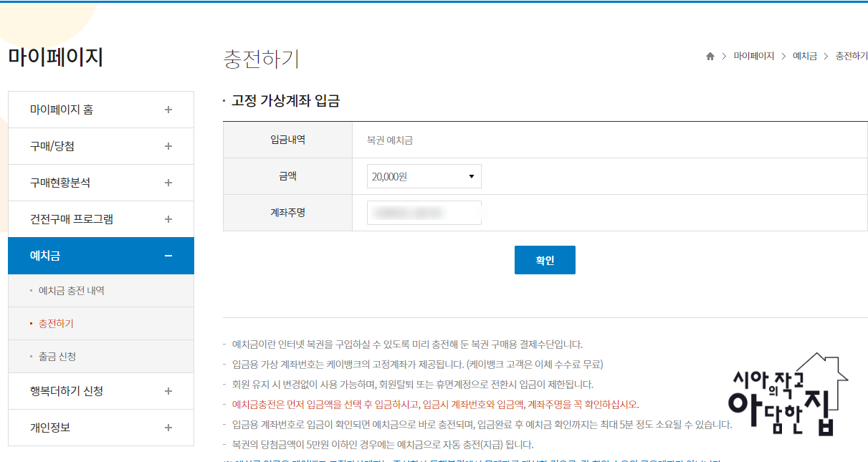Expand the 구매현황분석 plus icon
The width and height of the screenshot is (868, 462).
168,183
